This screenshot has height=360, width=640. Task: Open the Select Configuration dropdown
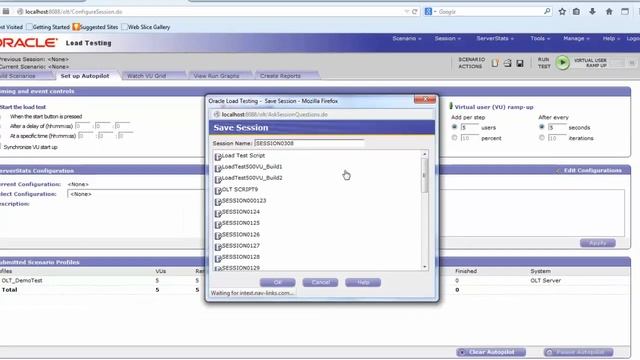click(136, 194)
